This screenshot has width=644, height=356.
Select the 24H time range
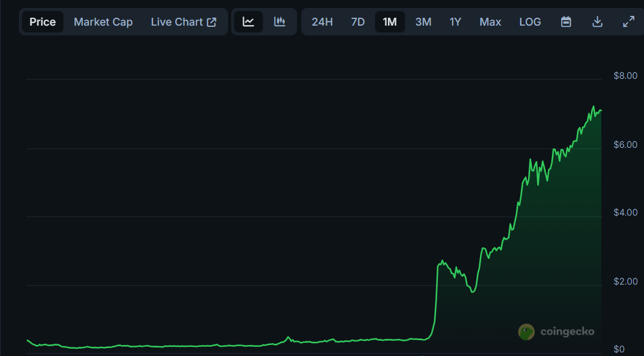tap(322, 22)
